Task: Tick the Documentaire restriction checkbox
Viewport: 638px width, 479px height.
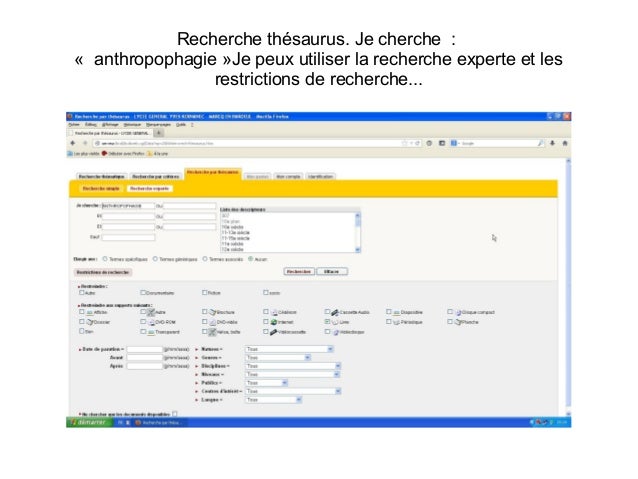Action: point(143,293)
